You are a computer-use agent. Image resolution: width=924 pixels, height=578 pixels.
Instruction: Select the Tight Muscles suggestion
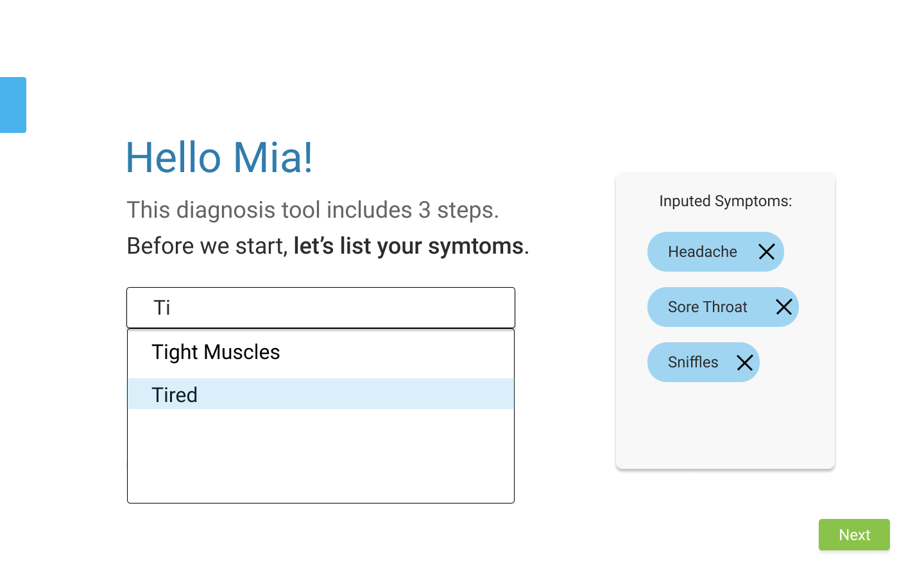coord(216,352)
